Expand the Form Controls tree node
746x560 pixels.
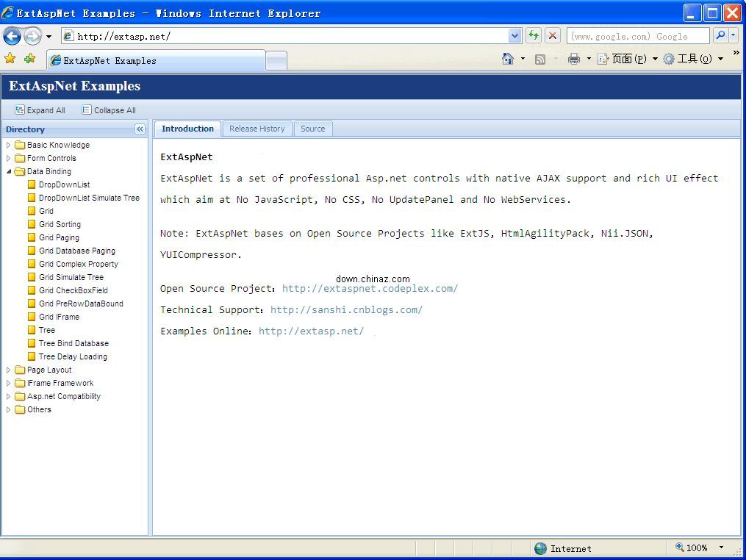[x=8, y=158]
